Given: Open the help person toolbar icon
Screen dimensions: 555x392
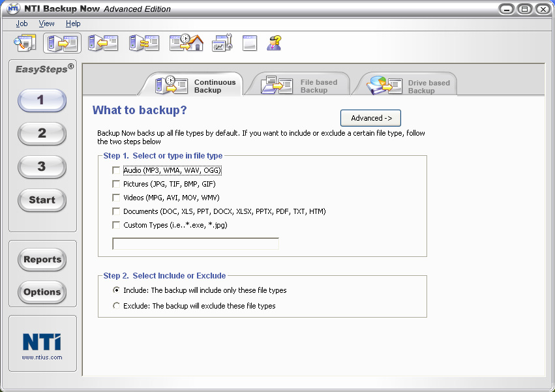Looking at the screenshot, I should click(274, 43).
